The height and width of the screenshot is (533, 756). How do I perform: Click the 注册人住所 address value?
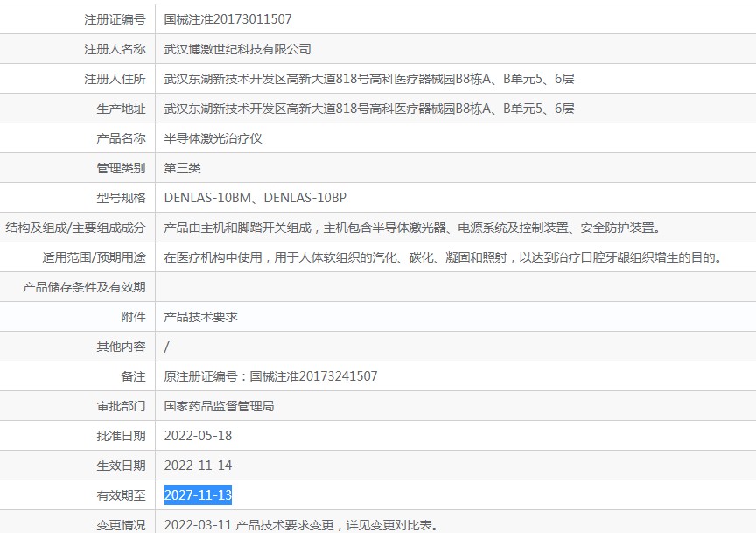369,79
